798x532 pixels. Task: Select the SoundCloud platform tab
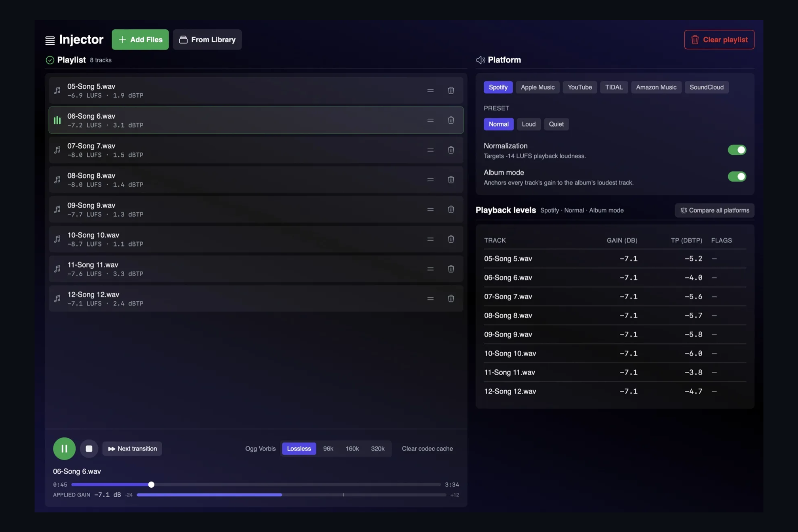click(x=706, y=87)
